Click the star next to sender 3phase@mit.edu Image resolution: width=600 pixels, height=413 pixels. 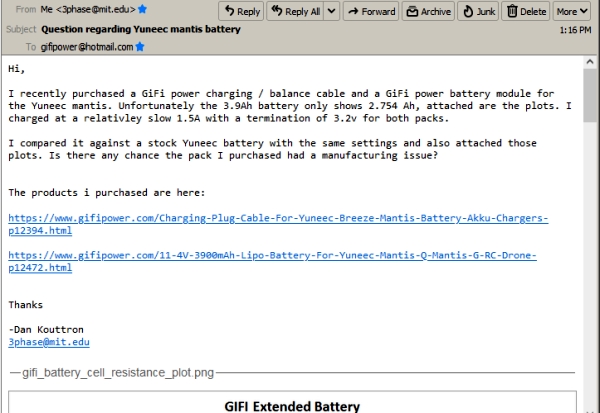pyautogui.click(x=142, y=9)
